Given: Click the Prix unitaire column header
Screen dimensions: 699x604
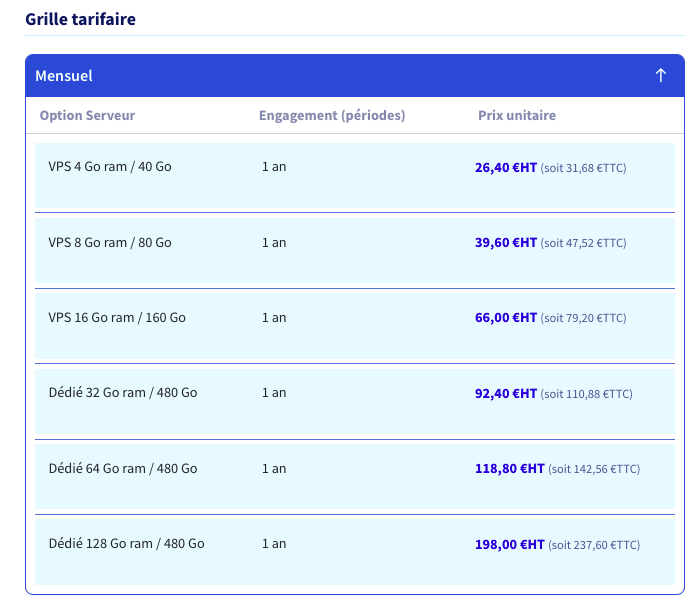Looking at the screenshot, I should tap(517, 115).
